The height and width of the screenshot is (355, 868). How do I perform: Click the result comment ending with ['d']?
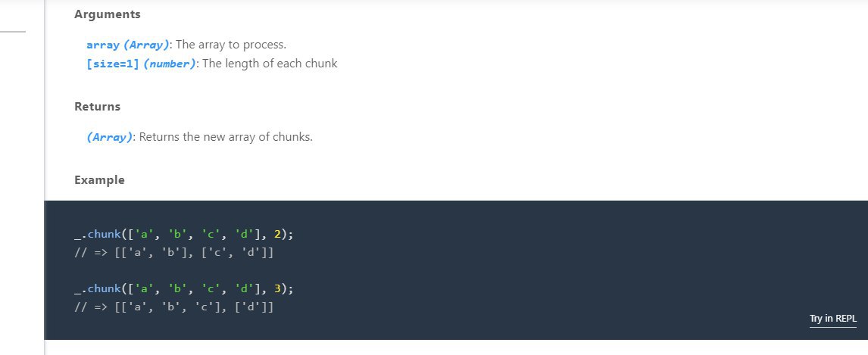pyautogui.click(x=173, y=307)
